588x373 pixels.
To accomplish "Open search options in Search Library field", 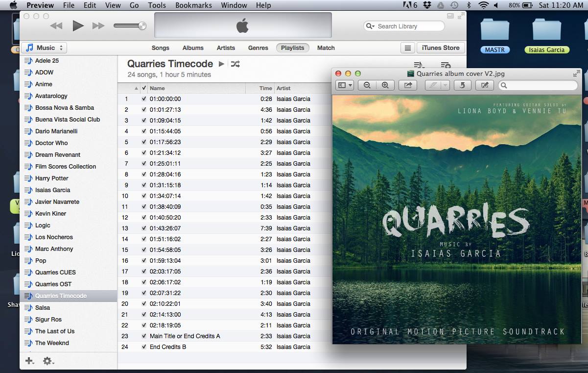I will click(x=370, y=26).
